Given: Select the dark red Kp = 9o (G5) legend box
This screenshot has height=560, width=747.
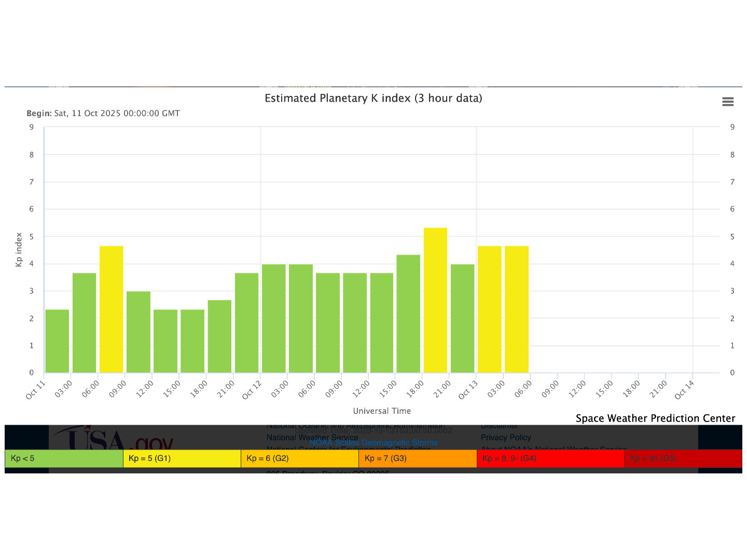Looking at the screenshot, I should 683,458.
